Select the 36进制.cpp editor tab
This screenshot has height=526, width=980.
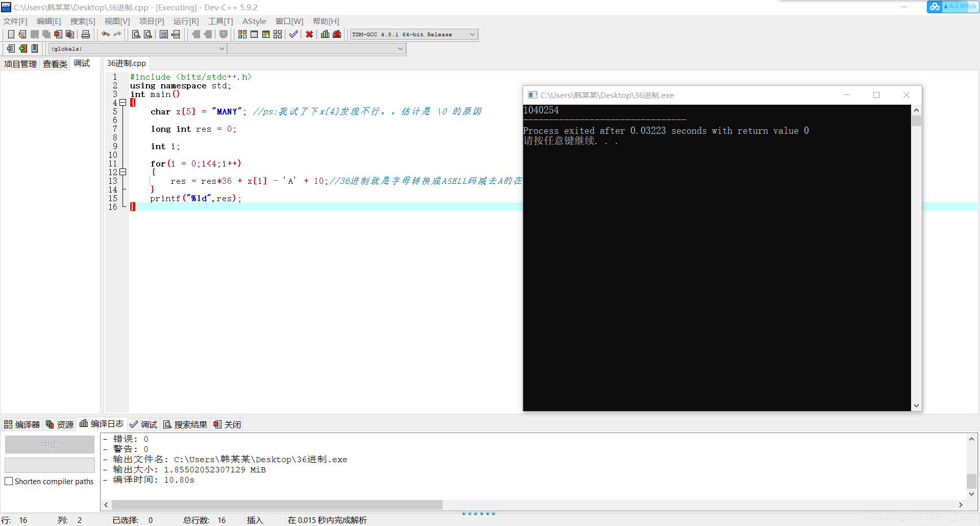pyautogui.click(x=127, y=63)
